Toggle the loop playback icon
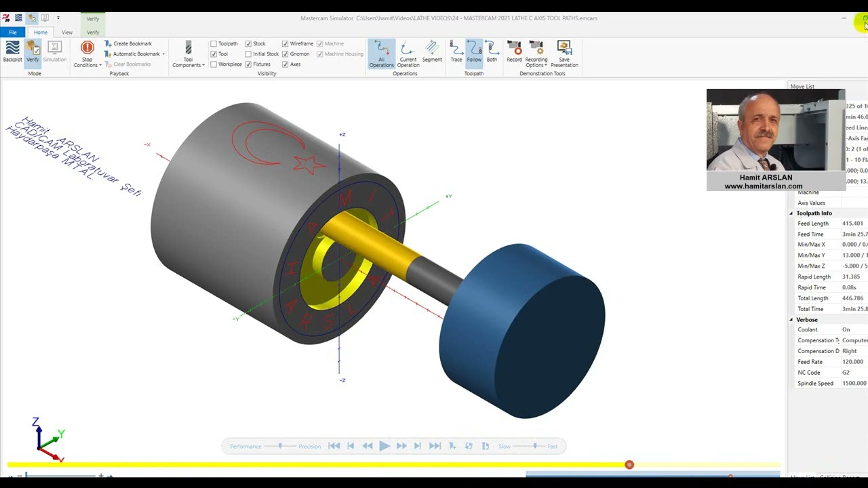868x488 pixels. [469, 446]
